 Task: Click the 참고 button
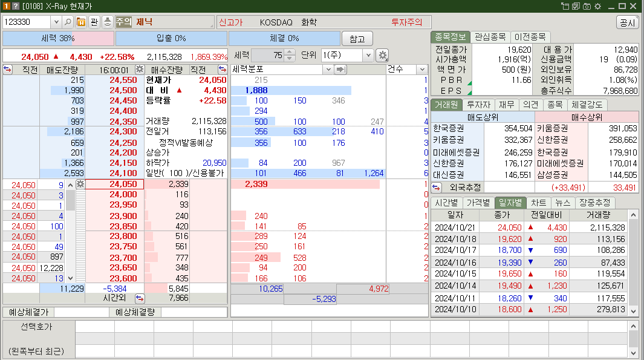click(357, 39)
